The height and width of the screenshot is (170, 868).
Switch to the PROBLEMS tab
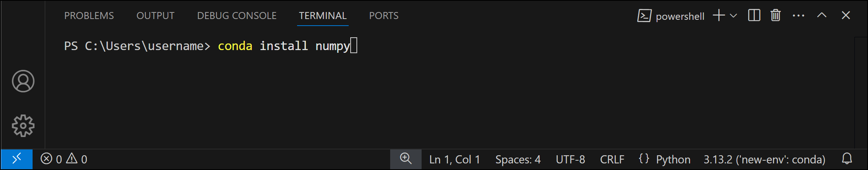click(x=89, y=16)
